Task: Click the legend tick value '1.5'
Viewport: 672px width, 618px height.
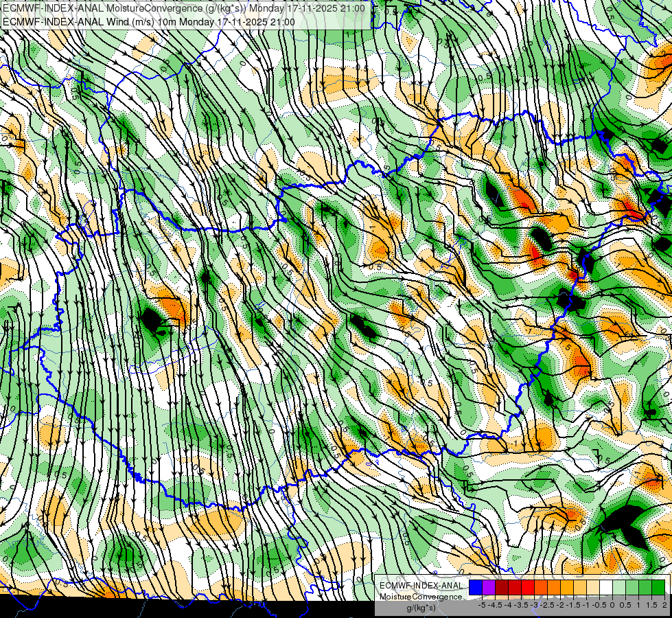Action: pyautogui.click(x=651, y=605)
